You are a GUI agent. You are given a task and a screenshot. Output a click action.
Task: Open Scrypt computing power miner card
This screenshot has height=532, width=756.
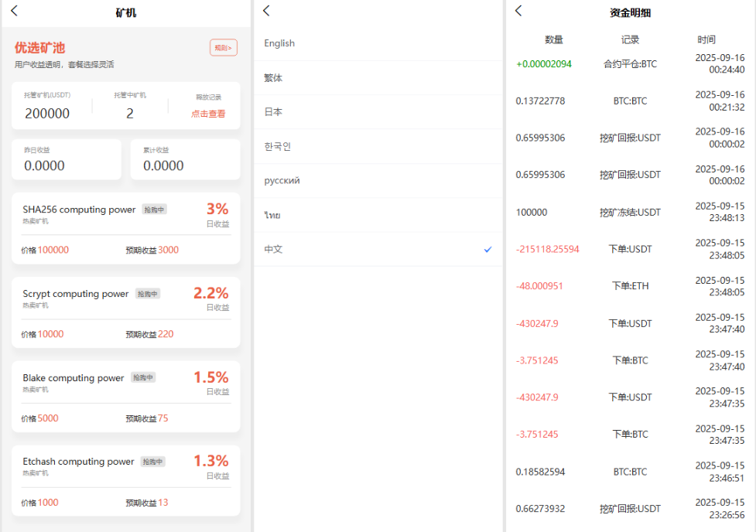coord(76,294)
